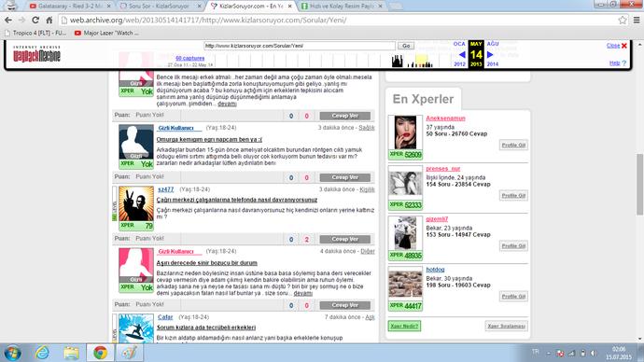This screenshot has width=644, height=362.
Task: Click the green Xper Nedir? button
Action: point(404,326)
